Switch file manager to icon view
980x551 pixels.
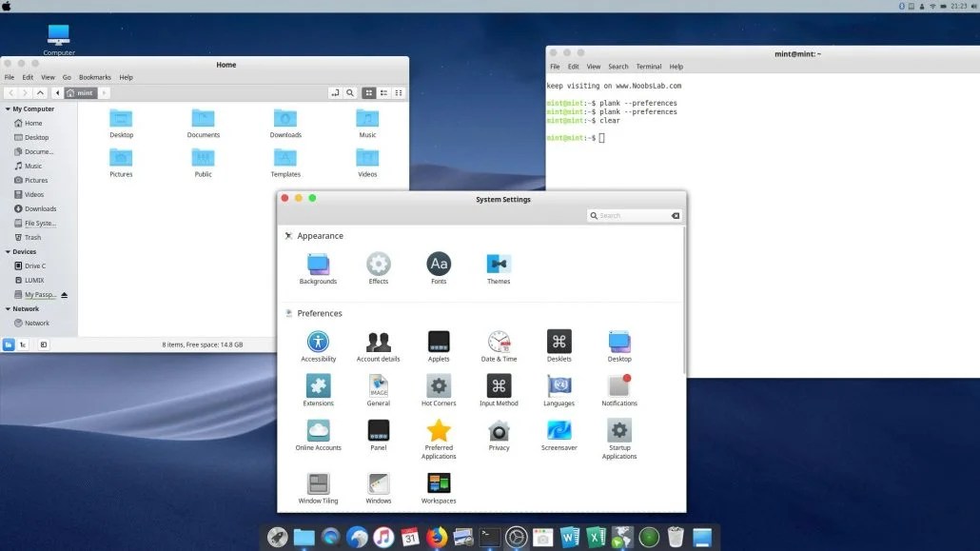click(370, 93)
